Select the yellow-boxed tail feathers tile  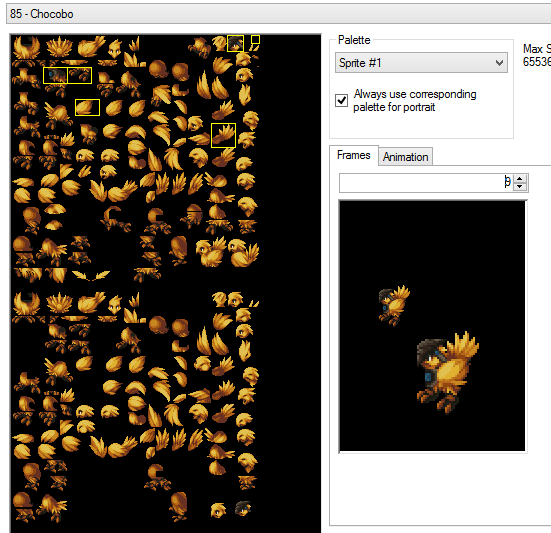223,135
